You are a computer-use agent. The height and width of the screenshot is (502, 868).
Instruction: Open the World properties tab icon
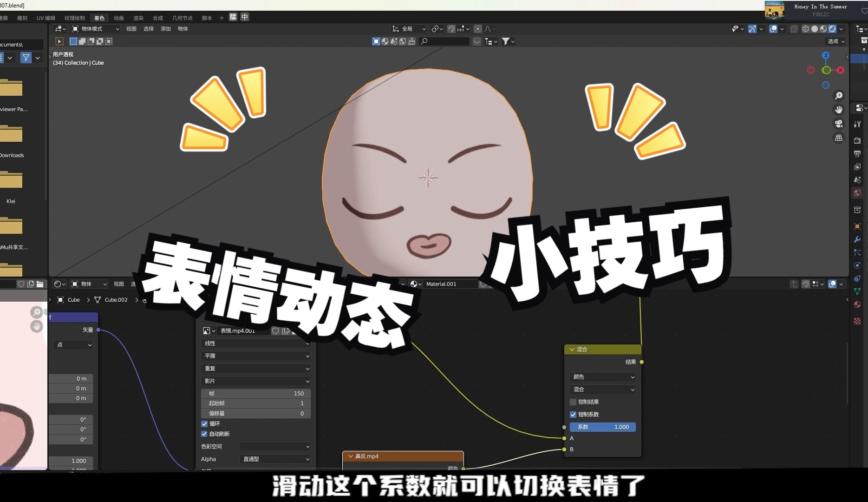857,193
